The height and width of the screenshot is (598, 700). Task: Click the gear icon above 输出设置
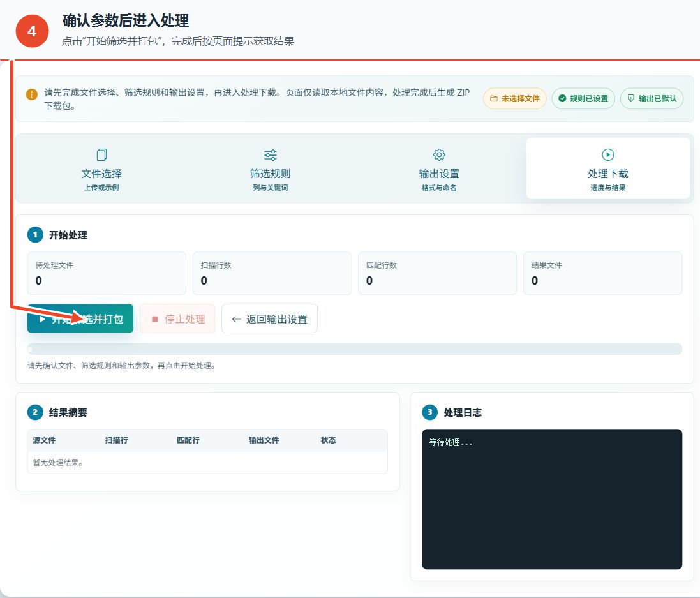tap(439, 154)
